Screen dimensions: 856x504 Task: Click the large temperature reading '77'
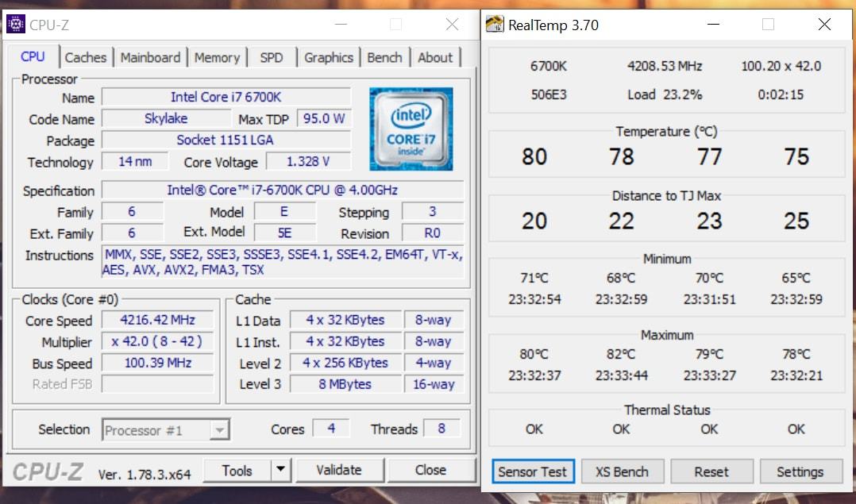[x=709, y=156]
